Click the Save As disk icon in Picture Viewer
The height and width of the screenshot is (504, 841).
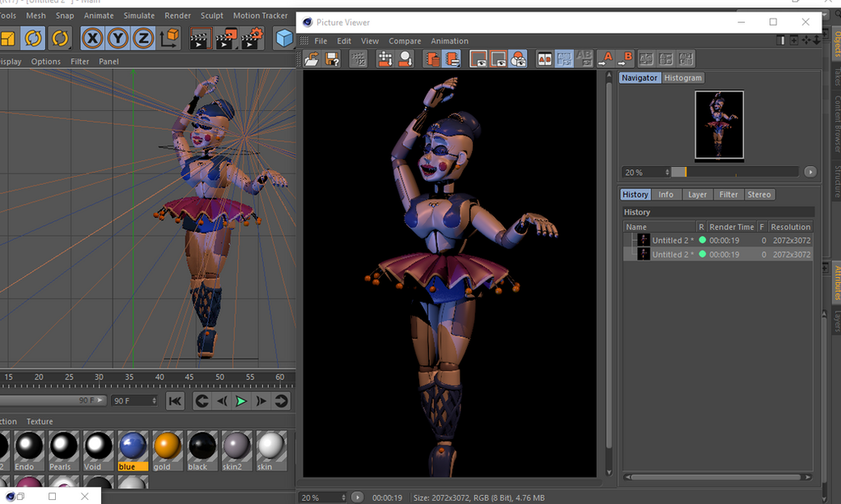pos(333,59)
